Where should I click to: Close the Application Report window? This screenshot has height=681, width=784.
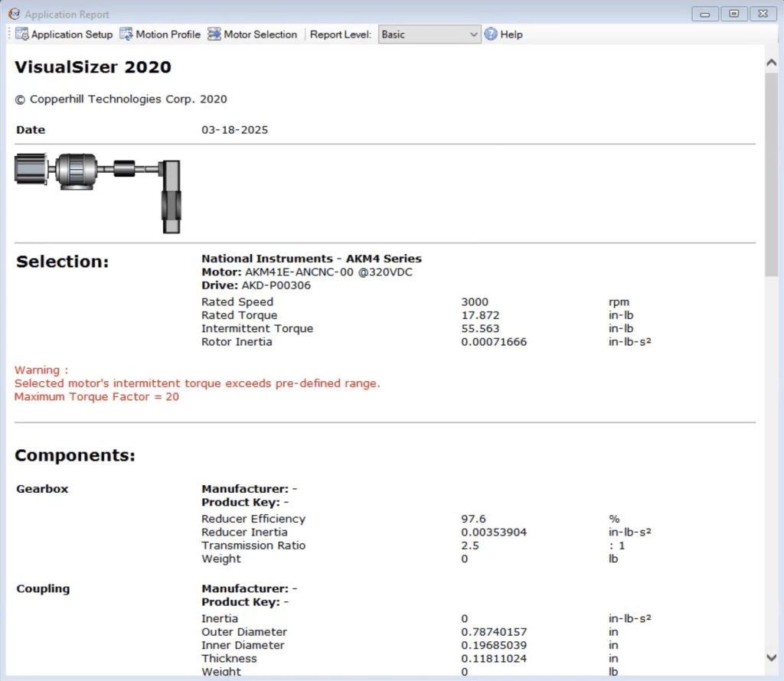(x=762, y=14)
